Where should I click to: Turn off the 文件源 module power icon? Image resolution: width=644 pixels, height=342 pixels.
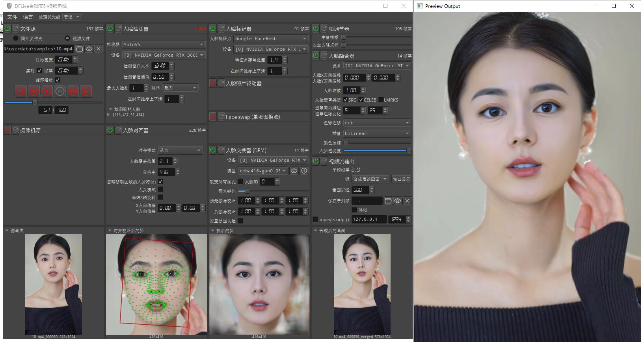(7, 28)
